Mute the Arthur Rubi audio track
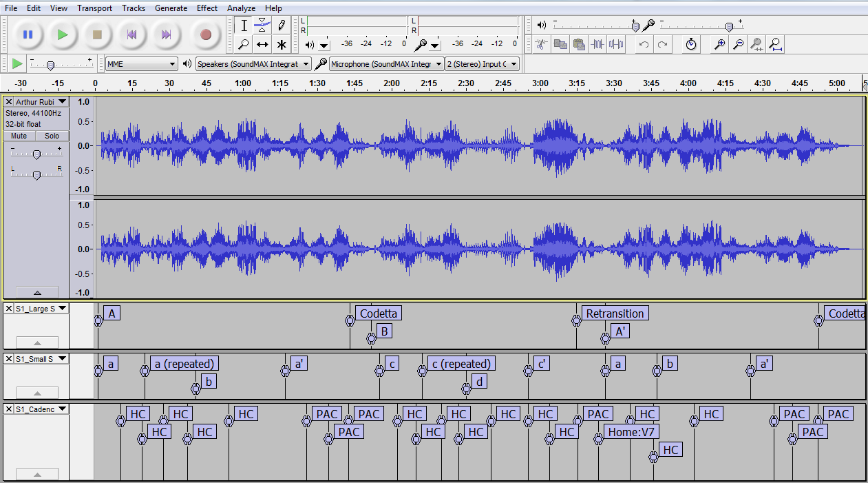This screenshot has height=483, width=868. coord(19,136)
